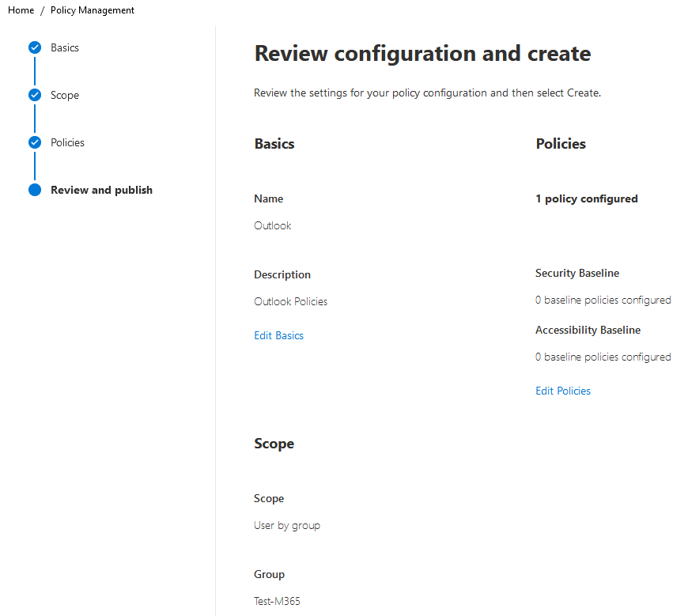Click the 1 policy configured text
This screenshot has height=616, width=688.
(x=586, y=198)
